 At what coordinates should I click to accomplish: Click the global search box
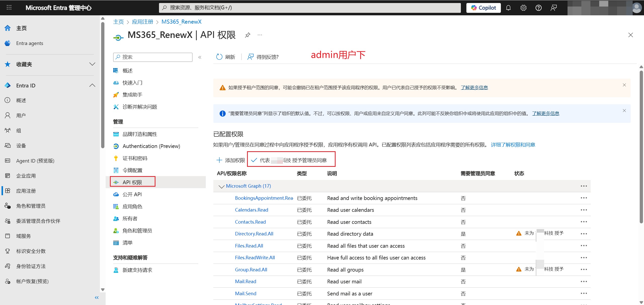pos(310,8)
